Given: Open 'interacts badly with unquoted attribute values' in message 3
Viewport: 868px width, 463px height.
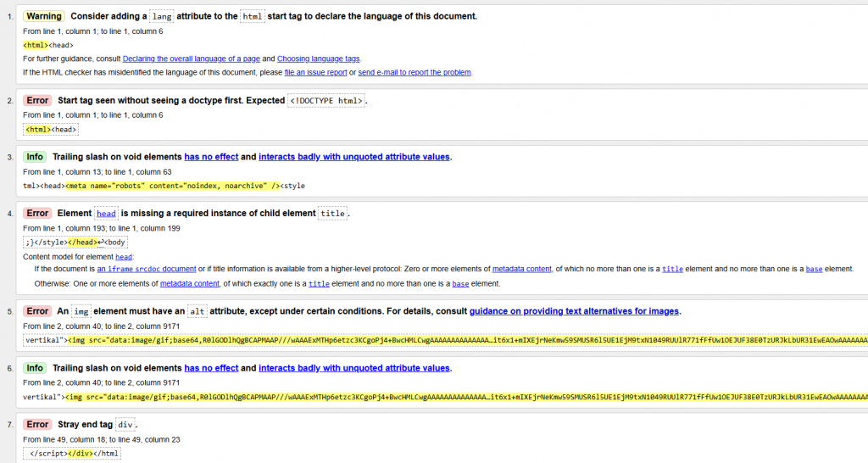Looking at the screenshot, I should (x=354, y=157).
